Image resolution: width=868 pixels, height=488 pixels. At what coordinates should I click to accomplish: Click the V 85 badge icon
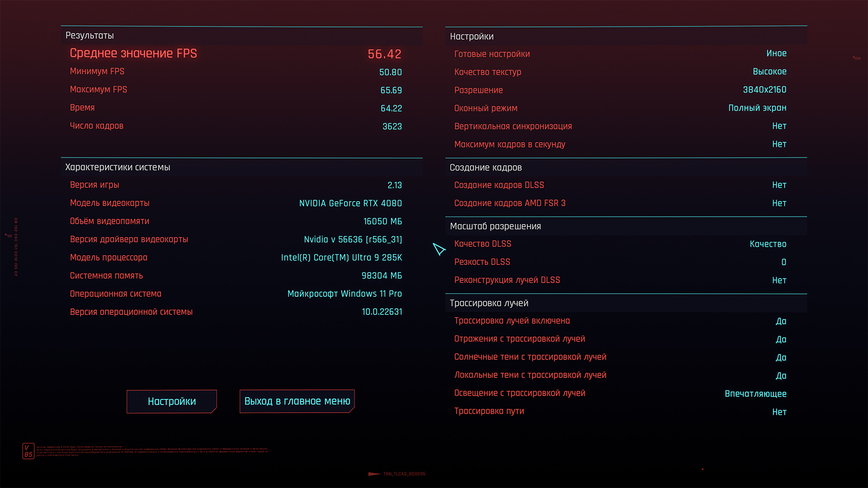(x=28, y=451)
